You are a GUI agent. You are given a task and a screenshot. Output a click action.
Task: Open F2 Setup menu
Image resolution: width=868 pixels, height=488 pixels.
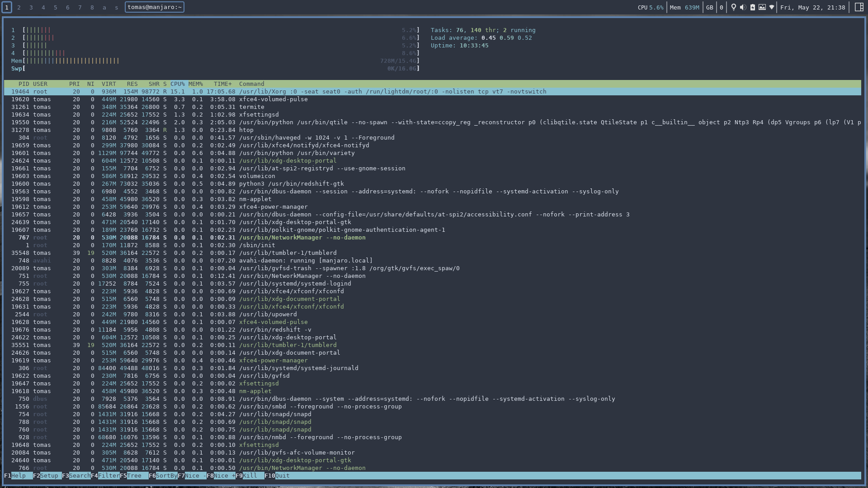click(x=49, y=476)
